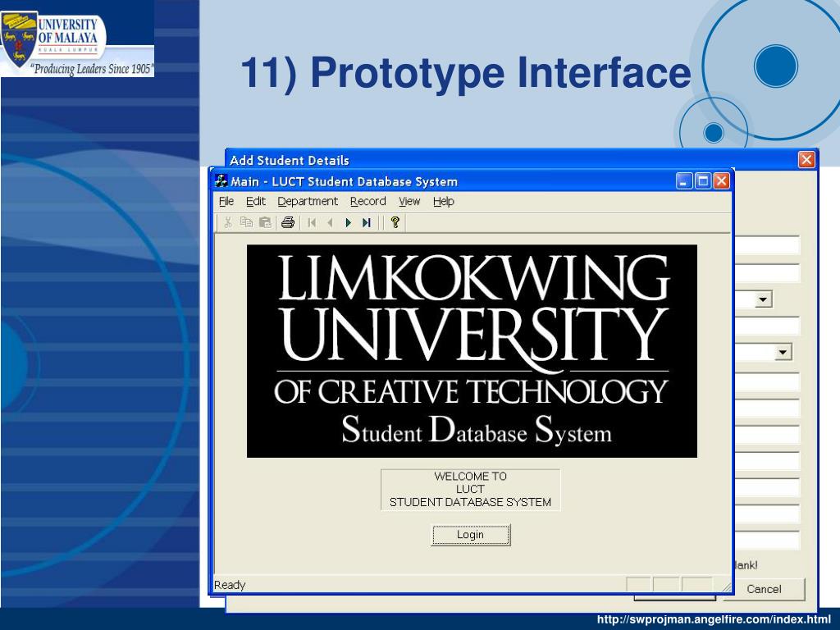This screenshot has width=840, height=630.
Task: Jump to the last record
Action: (367, 222)
